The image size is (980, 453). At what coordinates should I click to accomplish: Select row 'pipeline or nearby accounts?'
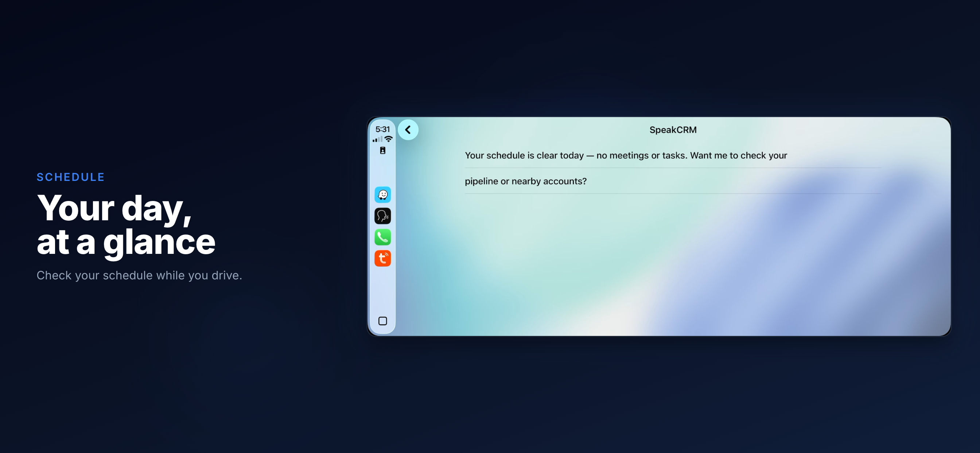pyautogui.click(x=673, y=181)
